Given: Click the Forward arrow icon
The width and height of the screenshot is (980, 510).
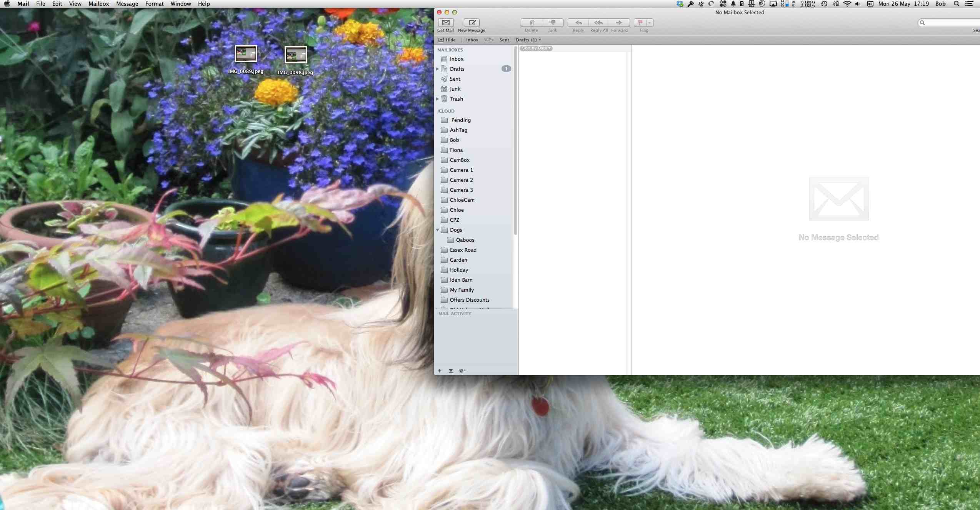Looking at the screenshot, I should [619, 23].
